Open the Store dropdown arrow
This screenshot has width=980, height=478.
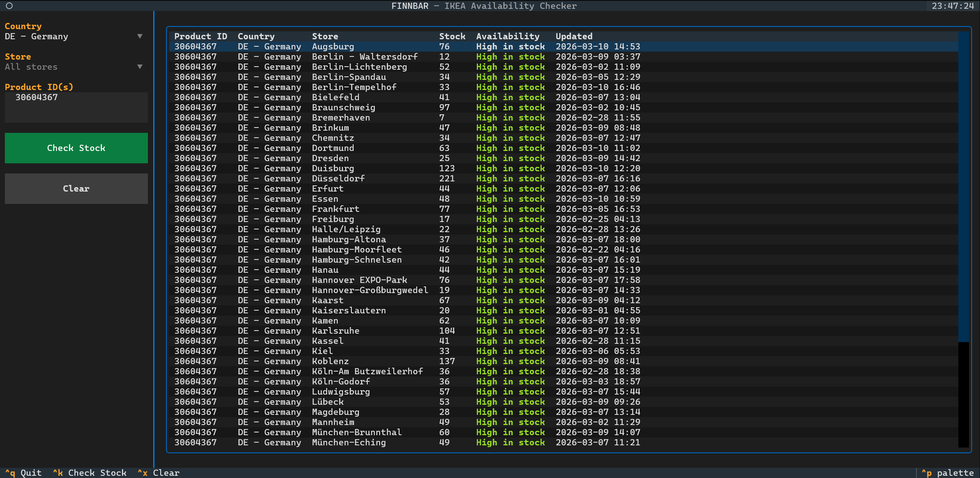click(x=140, y=67)
